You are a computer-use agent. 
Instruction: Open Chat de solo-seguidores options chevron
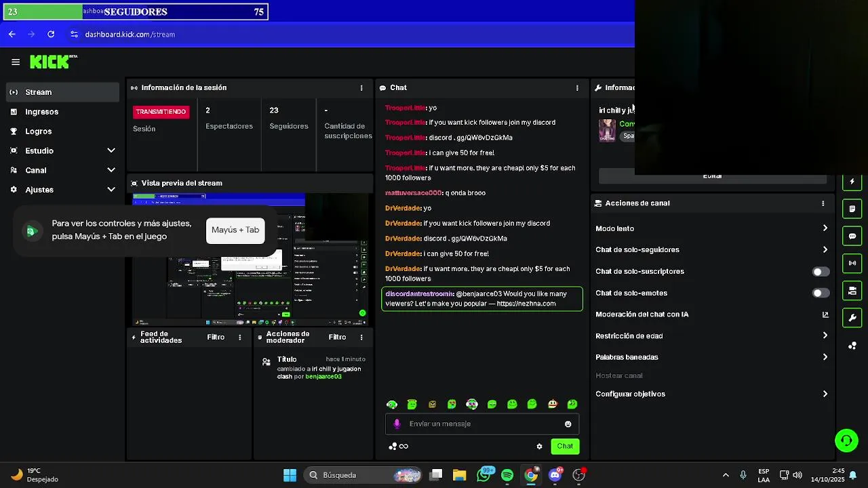coord(825,249)
